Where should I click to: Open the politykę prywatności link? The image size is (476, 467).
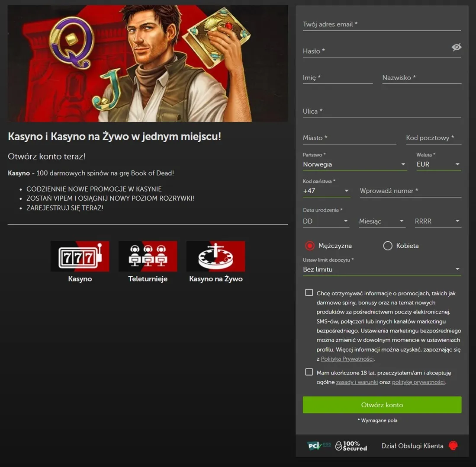point(418,382)
